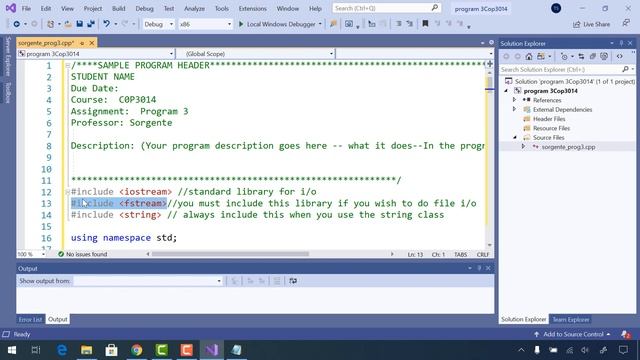Select the sorgente_prog3.cpp editor tab
This screenshot has width=640, height=360.
[47, 43]
